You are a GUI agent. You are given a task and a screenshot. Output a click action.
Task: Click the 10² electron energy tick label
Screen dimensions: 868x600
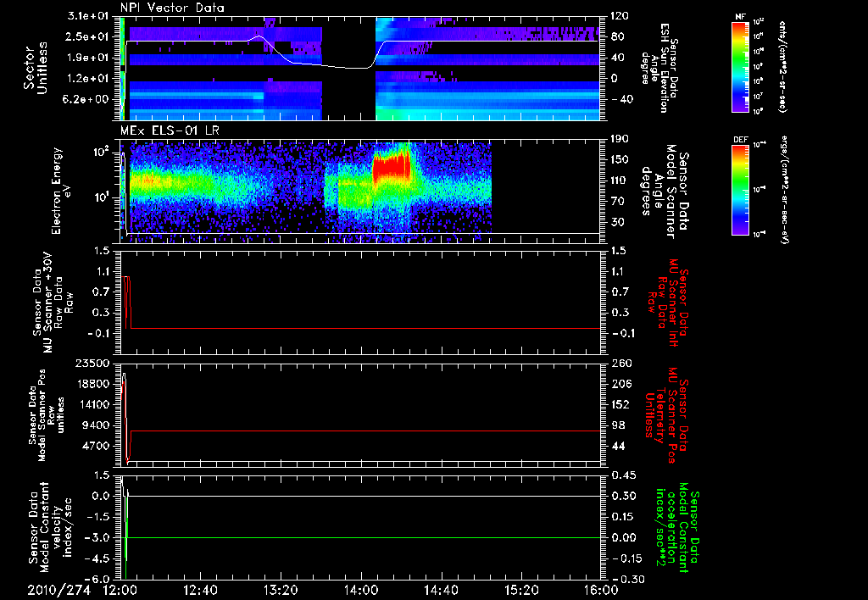tap(102, 151)
